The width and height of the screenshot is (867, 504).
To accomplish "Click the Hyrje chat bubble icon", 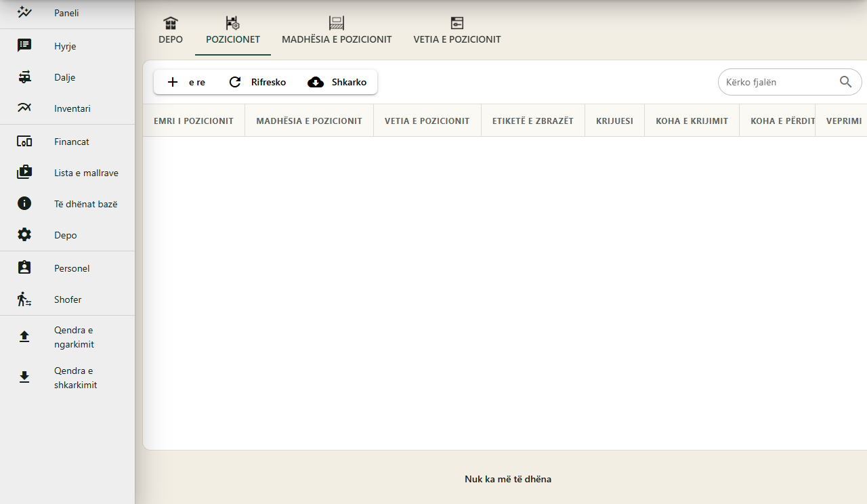I will point(24,45).
